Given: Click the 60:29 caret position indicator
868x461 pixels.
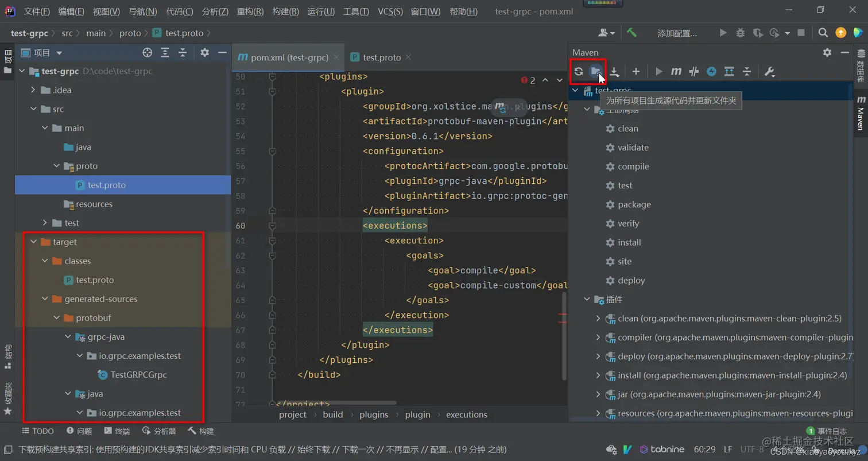Looking at the screenshot, I should click(704, 450).
